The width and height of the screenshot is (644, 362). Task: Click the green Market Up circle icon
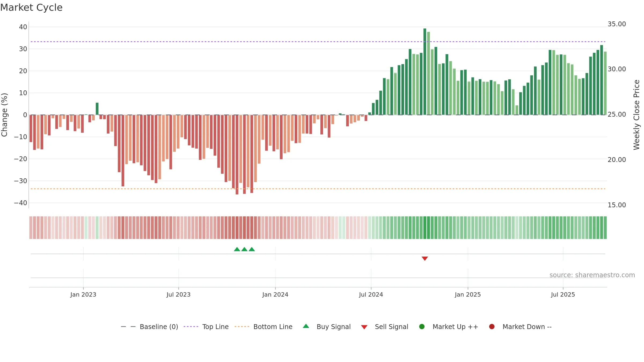422,327
